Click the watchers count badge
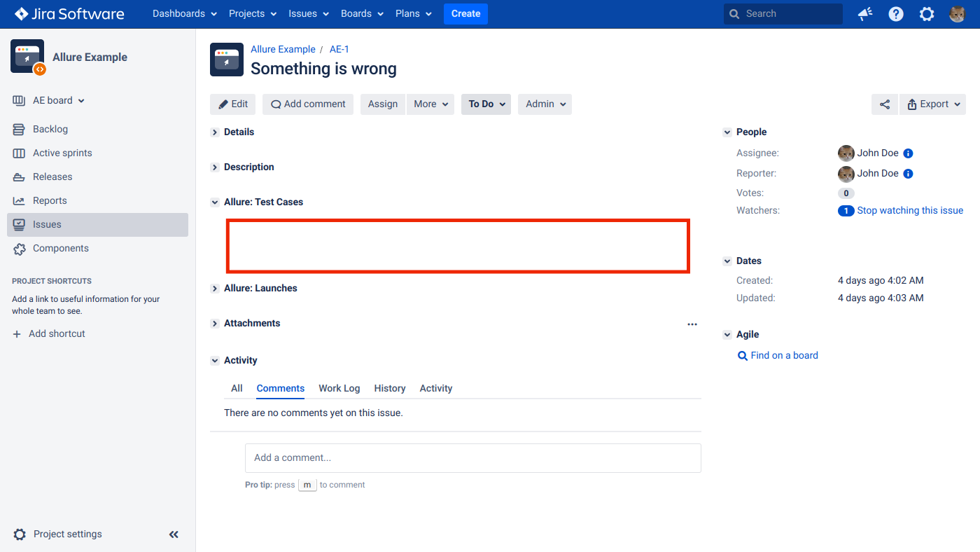The height and width of the screenshot is (552, 980). tap(846, 211)
